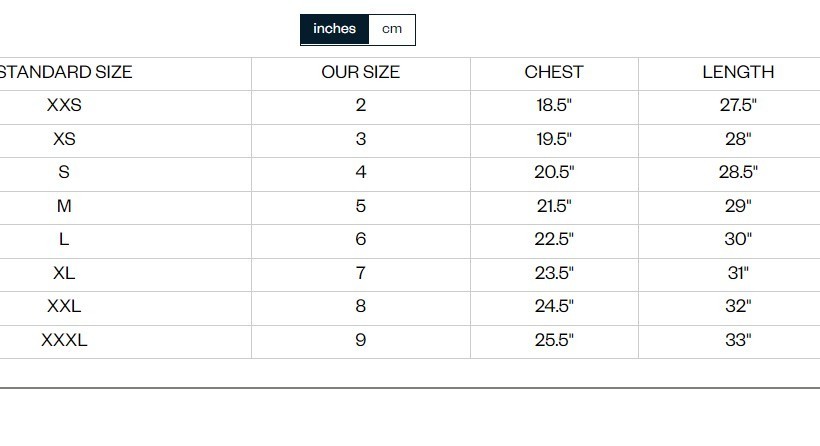This screenshot has height=446, width=820.
Task: Click the STANDARD SIZE column header
Action: point(64,72)
